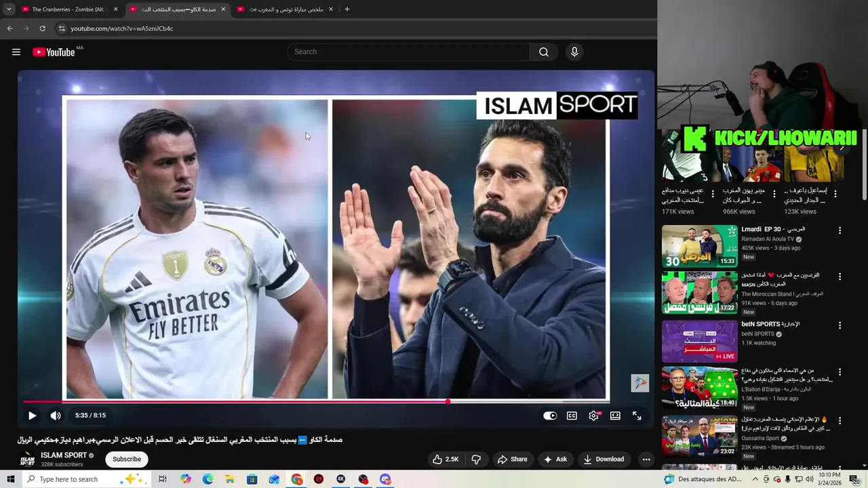The width and height of the screenshot is (868, 488).
Task: Click the 5:35 / 8:15 time display
Action: coord(90,415)
